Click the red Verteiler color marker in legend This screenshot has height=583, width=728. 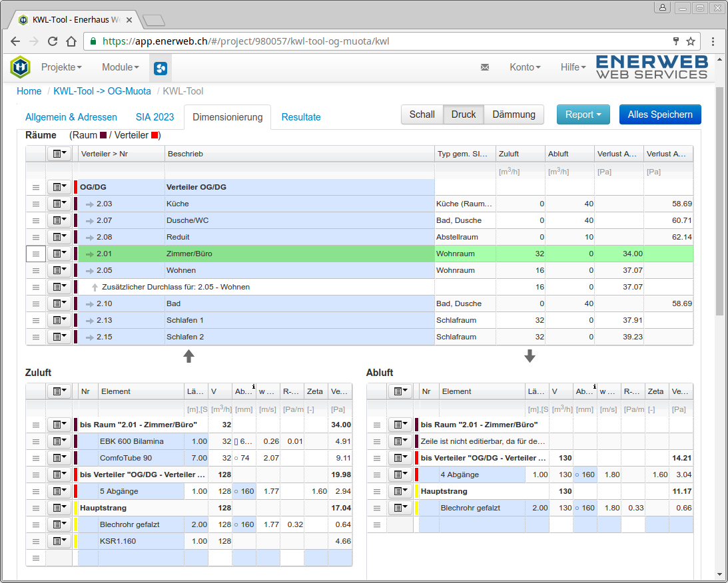pos(155,136)
